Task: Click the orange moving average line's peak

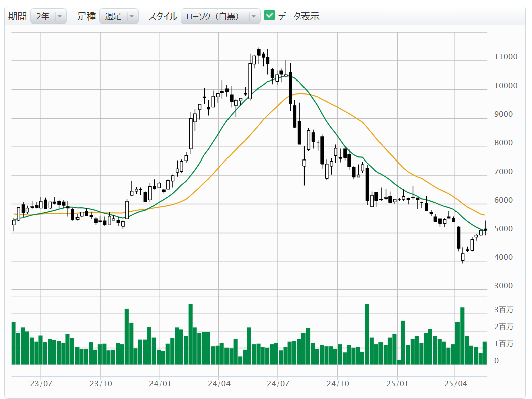Action: pyautogui.click(x=300, y=93)
